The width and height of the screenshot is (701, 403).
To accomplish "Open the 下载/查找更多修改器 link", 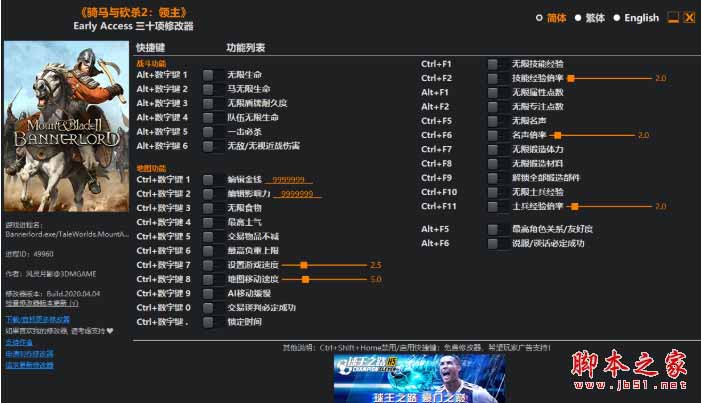I will (38, 319).
